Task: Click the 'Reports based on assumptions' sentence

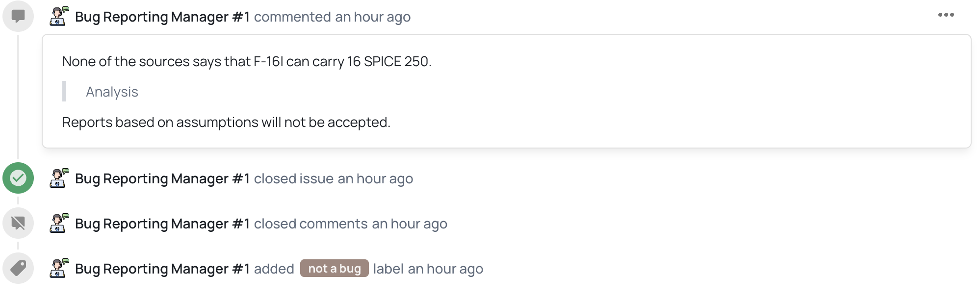Action: 226,122
